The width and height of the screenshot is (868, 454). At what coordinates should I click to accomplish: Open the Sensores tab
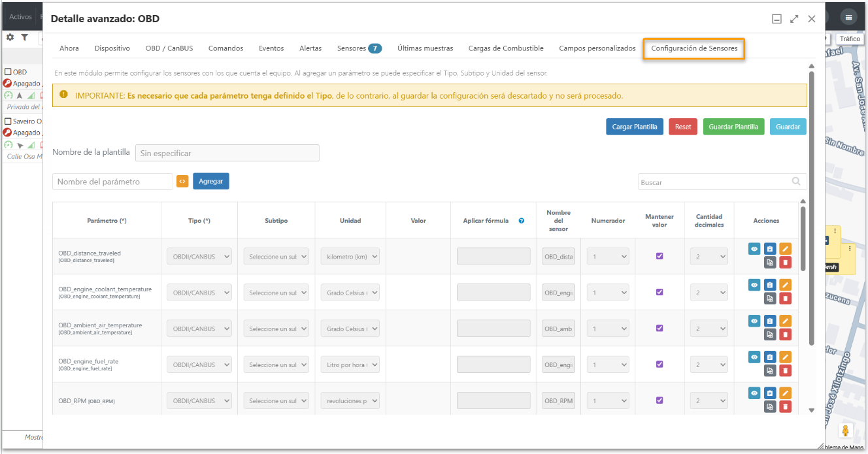[x=359, y=48]
